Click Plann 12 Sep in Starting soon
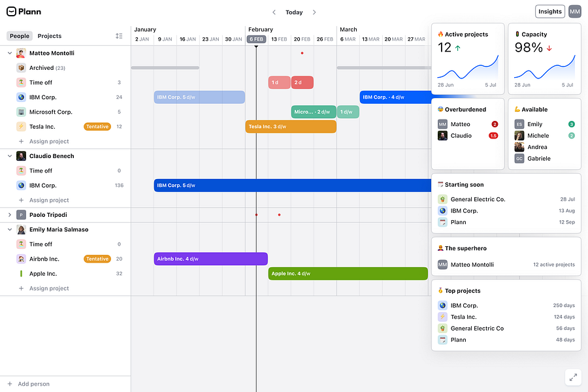 [x=506, y=222]
